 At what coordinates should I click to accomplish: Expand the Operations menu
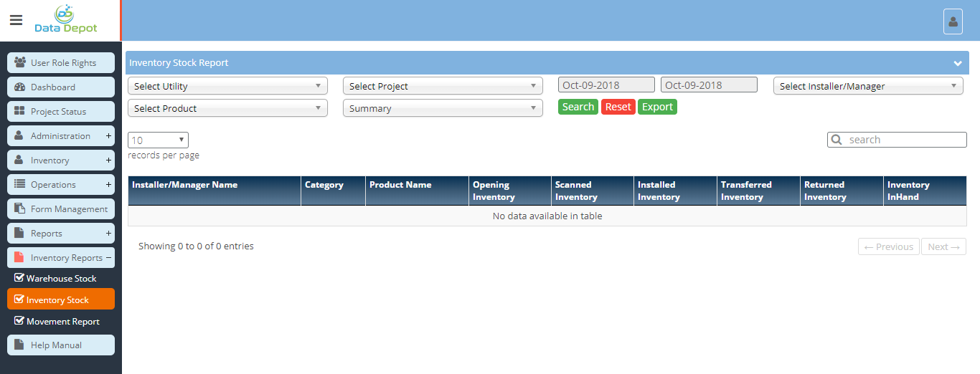click(x=108, y=184)
